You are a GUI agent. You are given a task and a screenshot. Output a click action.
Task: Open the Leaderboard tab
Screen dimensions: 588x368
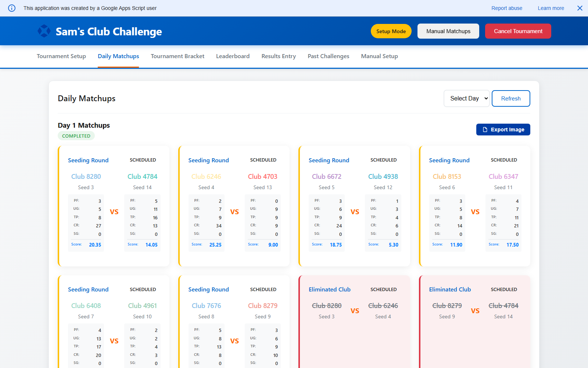pyautogui.click(x=233, y=56)
